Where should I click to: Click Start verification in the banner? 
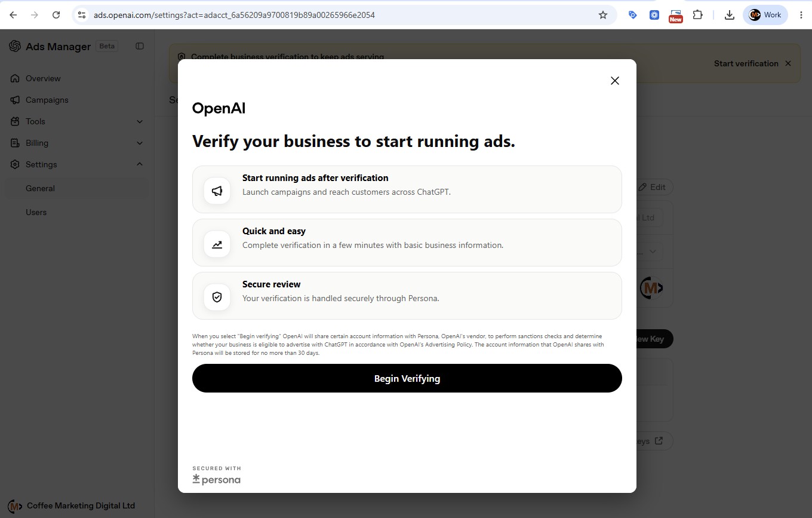pyautogui.click(x=746, y=63)
